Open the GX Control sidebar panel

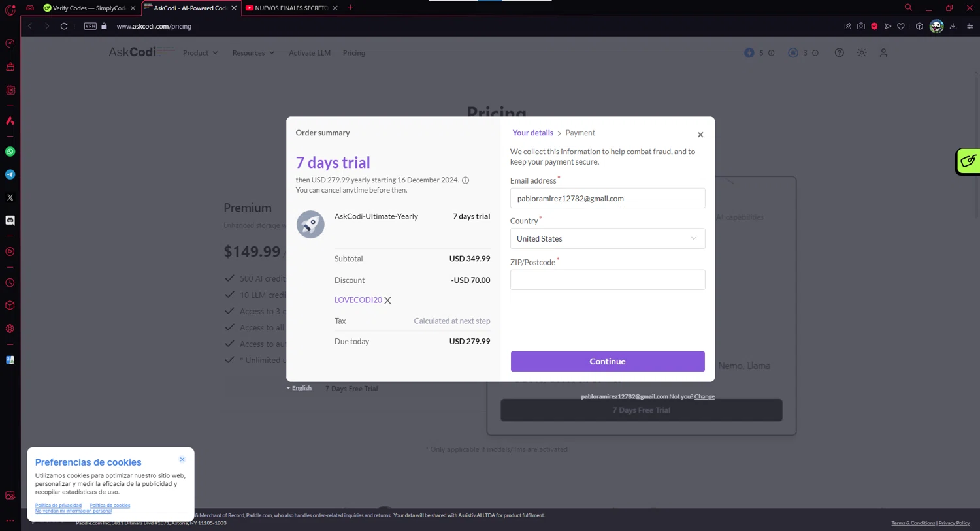10,44
